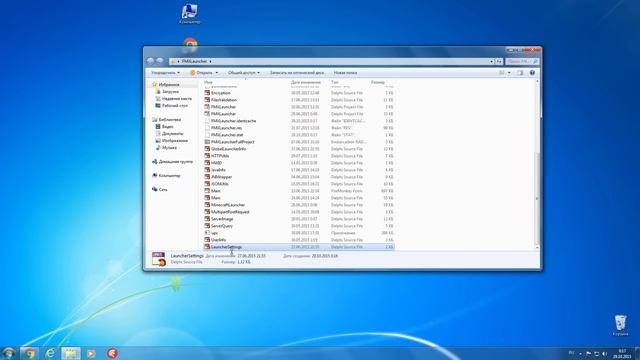Click the Explorer search input field
Image resolution: width=640 pixels, height=360 pixels.
point(522,61)
